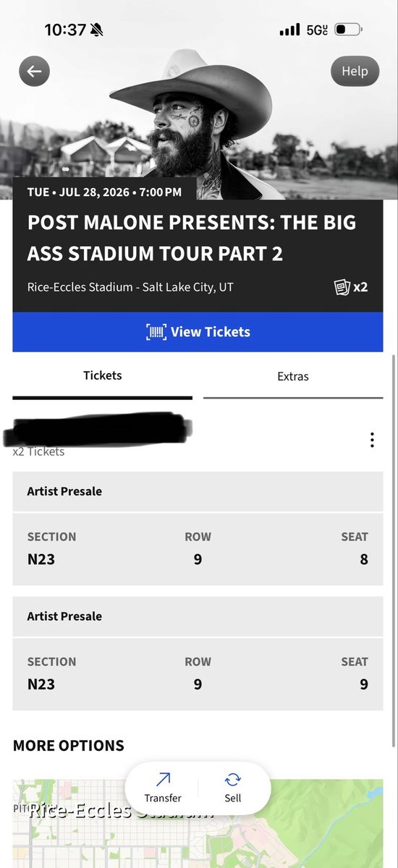
Task: Tap the back arrow icon
Action: coord(34,71)
